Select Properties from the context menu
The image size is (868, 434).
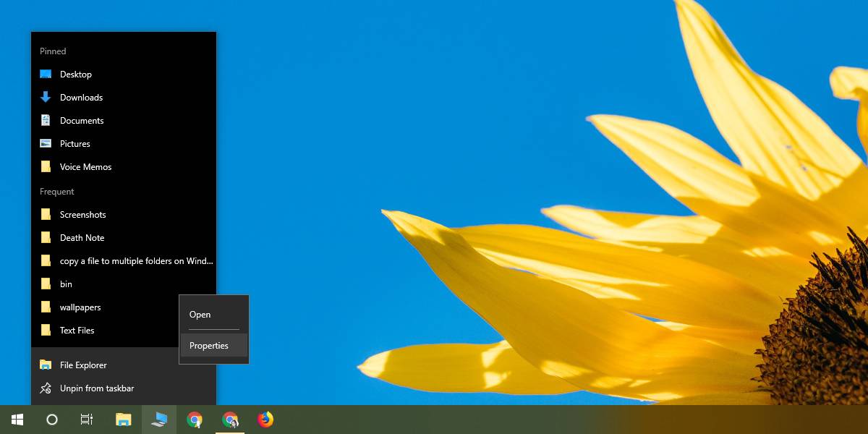[x=208, y=345]
